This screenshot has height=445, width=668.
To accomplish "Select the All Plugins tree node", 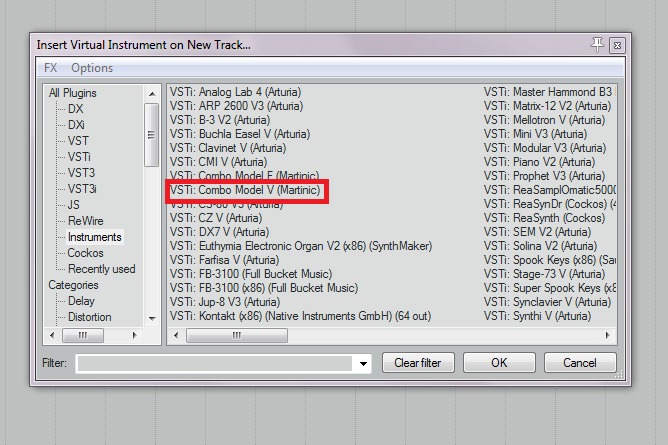I will click(73, 93).
